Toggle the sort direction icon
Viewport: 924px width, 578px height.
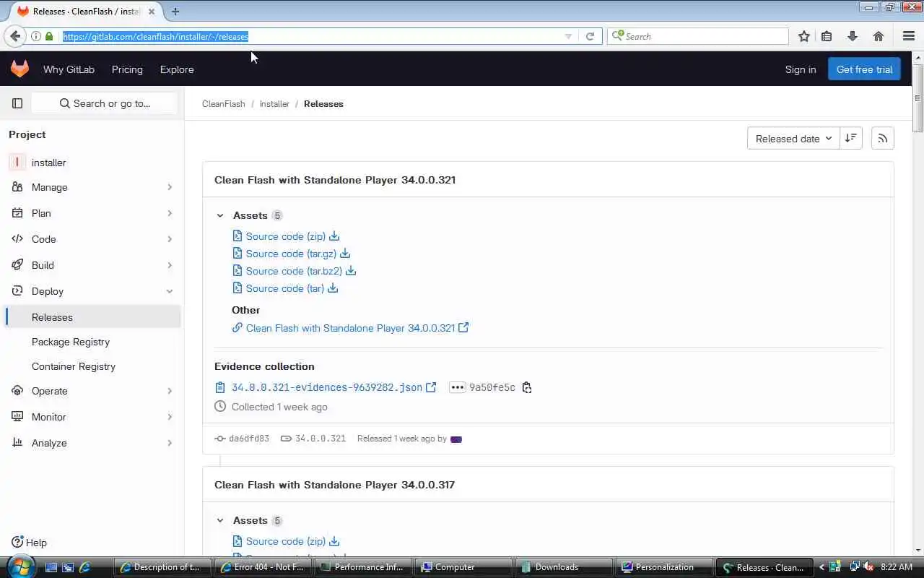click(x=851, y=139)
